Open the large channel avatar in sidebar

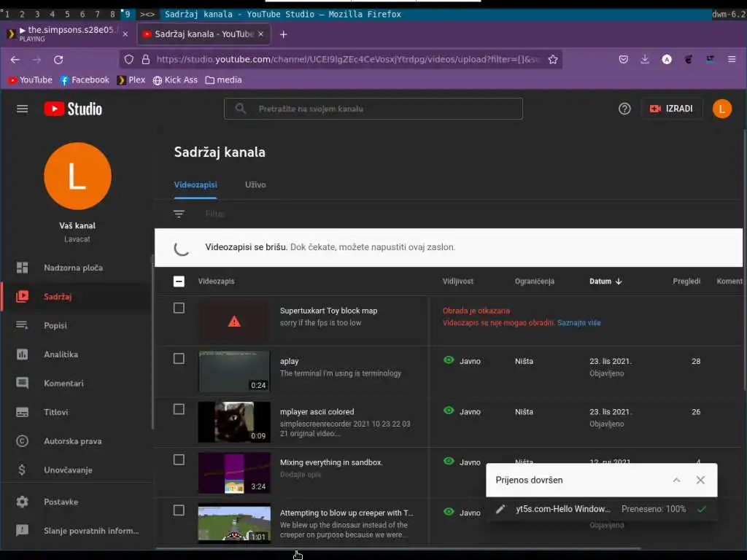(77, 176)
